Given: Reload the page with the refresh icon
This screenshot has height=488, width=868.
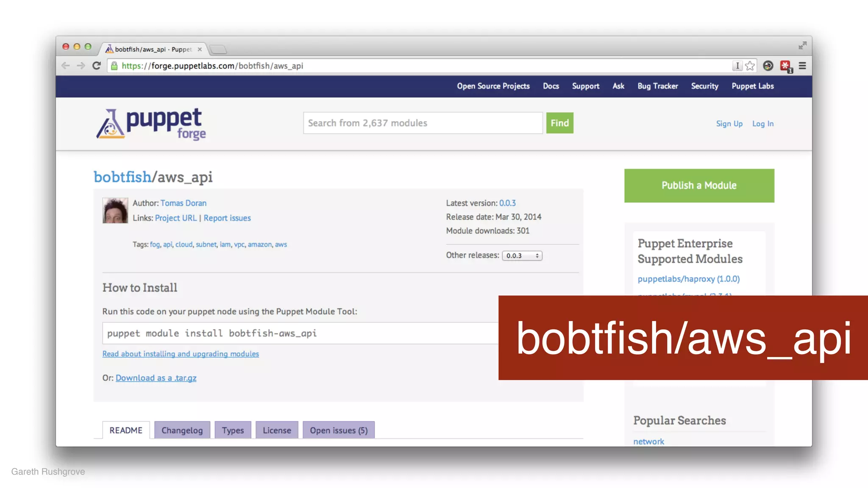Looking at the screenshot, I should (x=97, y=66).
